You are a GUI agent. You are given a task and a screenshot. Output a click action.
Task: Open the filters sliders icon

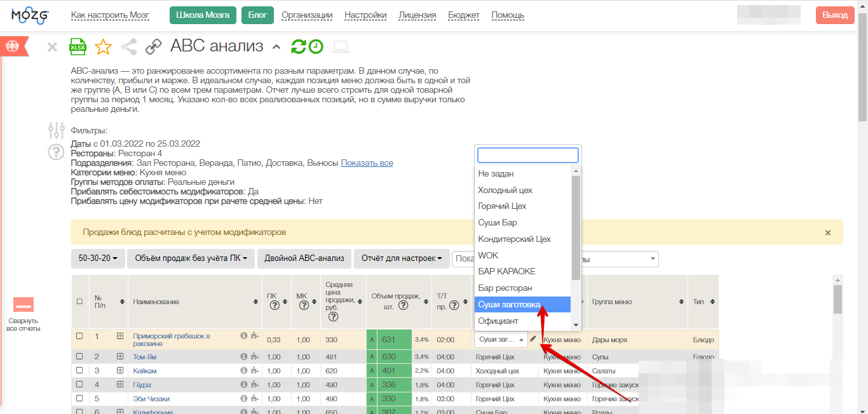(57, 131)
